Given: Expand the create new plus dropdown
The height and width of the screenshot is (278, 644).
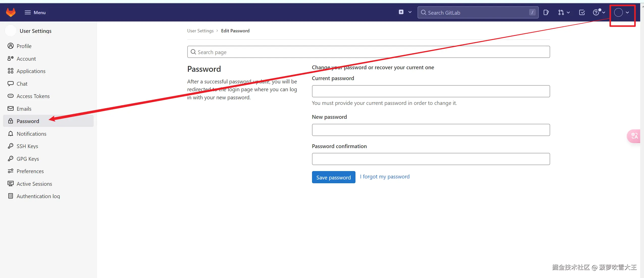Looking at the screenshot, I should 405,12.
